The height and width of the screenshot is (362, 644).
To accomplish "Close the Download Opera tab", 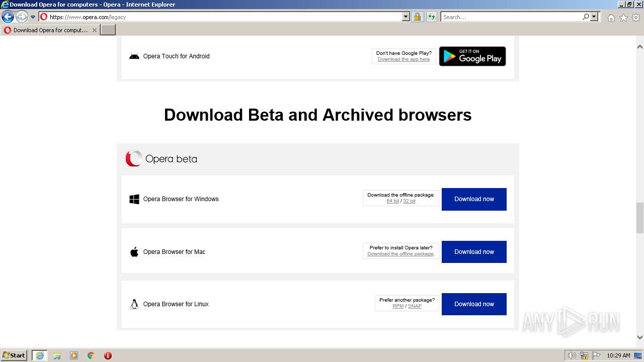I will coord(94,30).
